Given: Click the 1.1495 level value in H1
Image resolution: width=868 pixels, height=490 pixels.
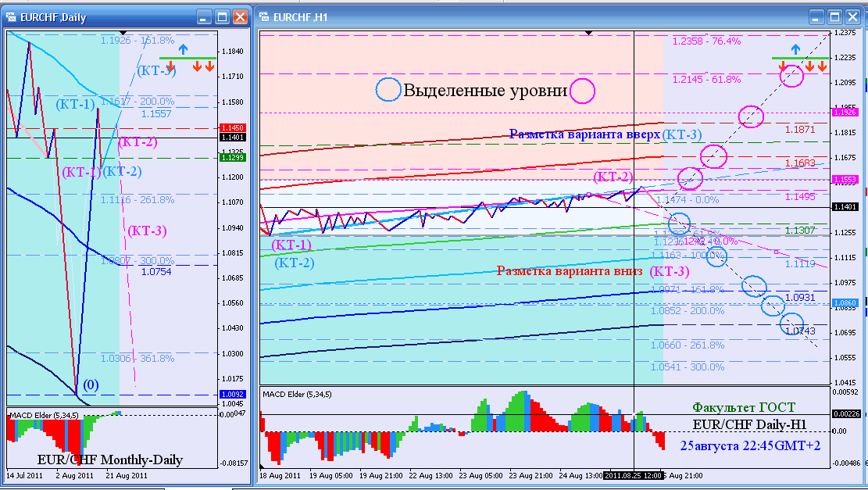Looking at the screenshot, I should click(x=800, y=197).
